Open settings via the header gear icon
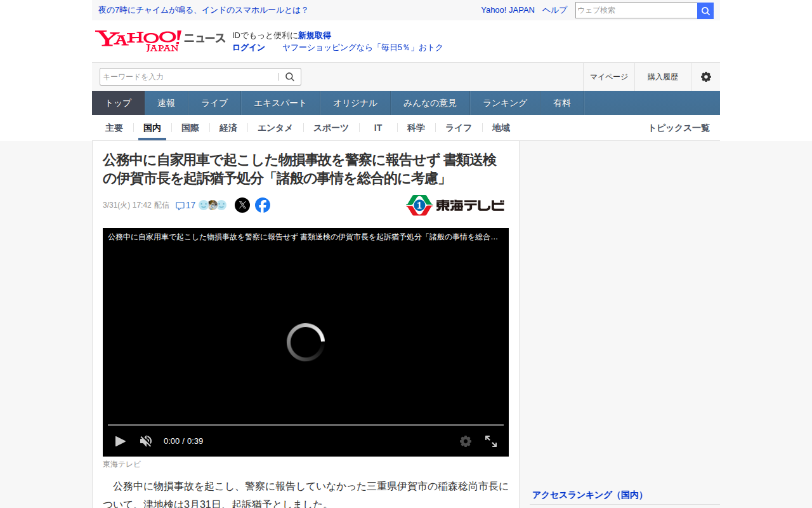 705,77
